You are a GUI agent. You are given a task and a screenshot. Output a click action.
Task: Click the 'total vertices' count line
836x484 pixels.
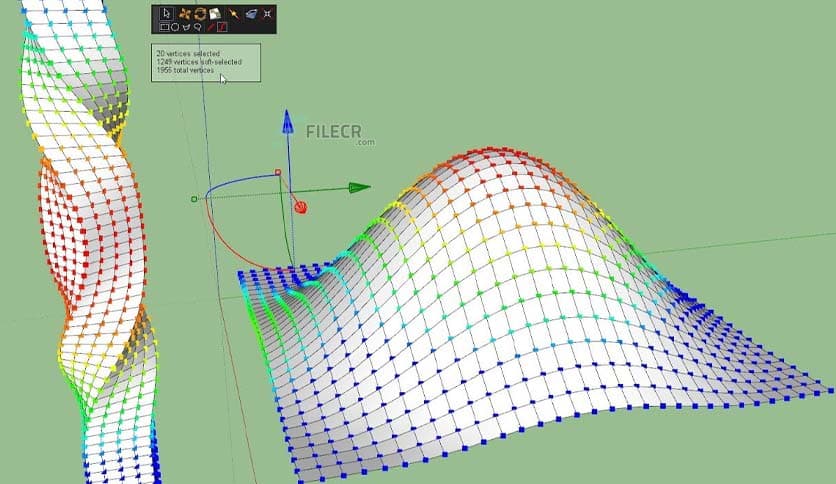point(184,70)
